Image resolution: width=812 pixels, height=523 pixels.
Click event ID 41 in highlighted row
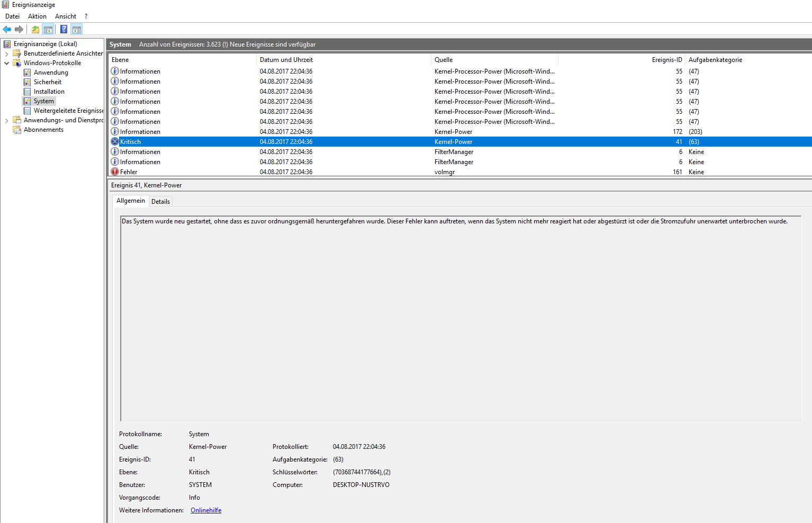(x=679, y=142)
